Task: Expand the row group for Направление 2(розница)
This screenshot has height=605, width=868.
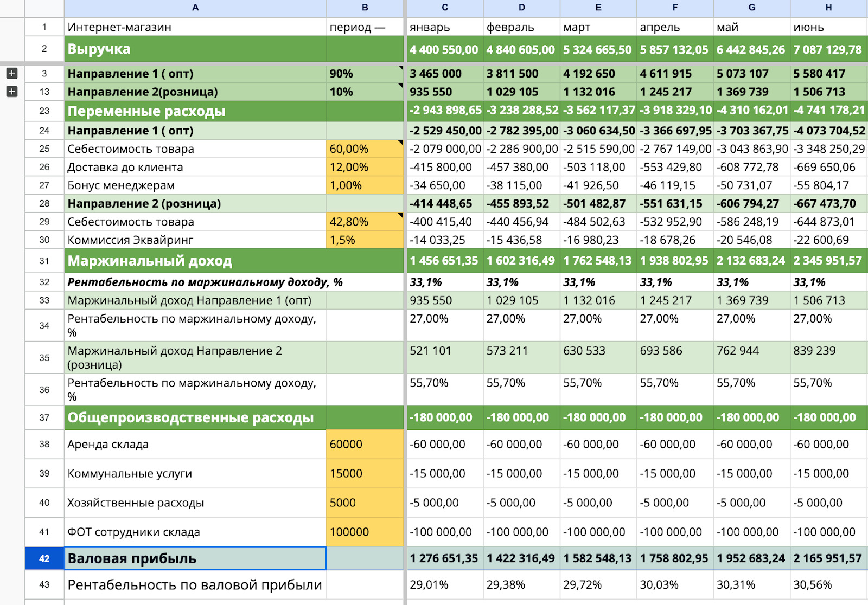Action: click(x=12, y=92)
